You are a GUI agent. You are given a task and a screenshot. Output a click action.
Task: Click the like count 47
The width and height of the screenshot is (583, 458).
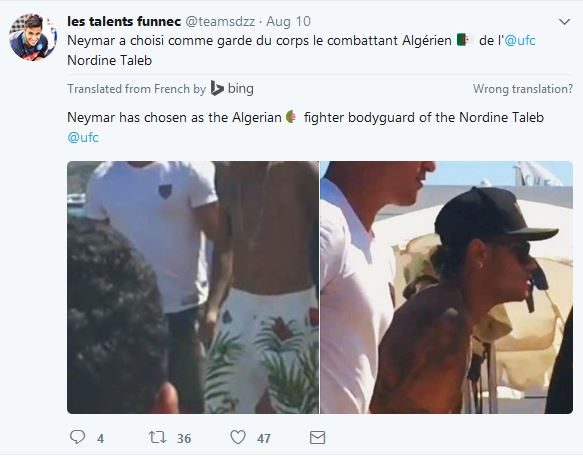264,439
